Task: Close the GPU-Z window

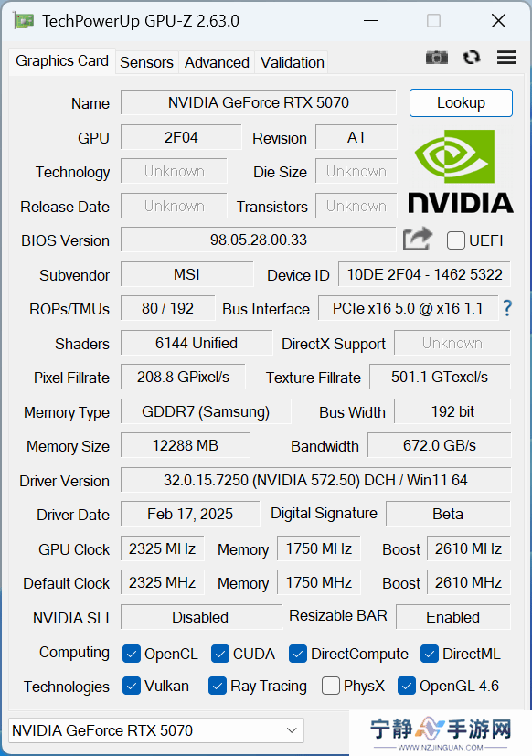Action: pos(498,21)
